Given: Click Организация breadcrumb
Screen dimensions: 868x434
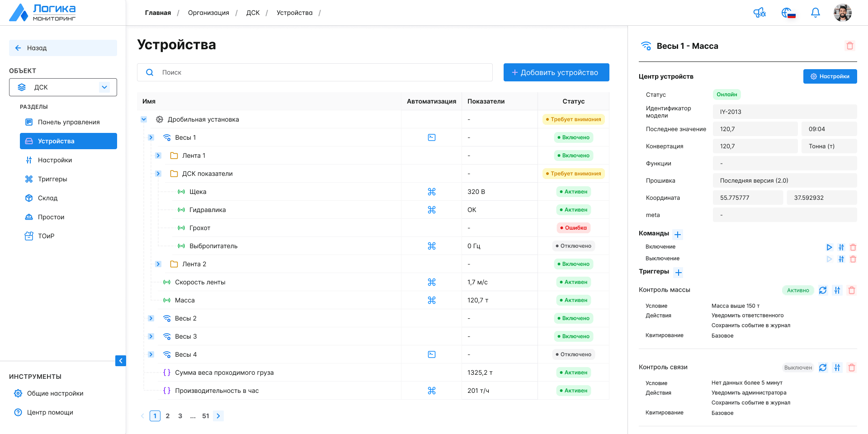Looking at the screenshot, I should 208,13.
